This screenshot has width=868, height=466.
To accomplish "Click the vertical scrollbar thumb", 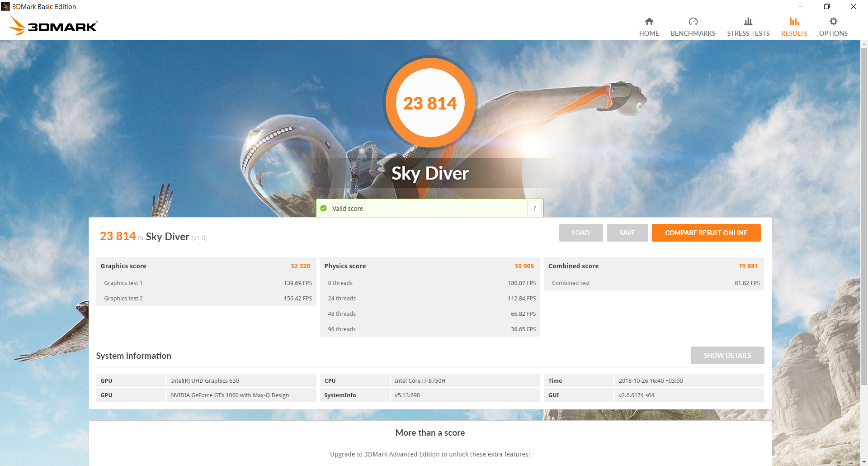I will pyautogui.click(x=864, y=216).
